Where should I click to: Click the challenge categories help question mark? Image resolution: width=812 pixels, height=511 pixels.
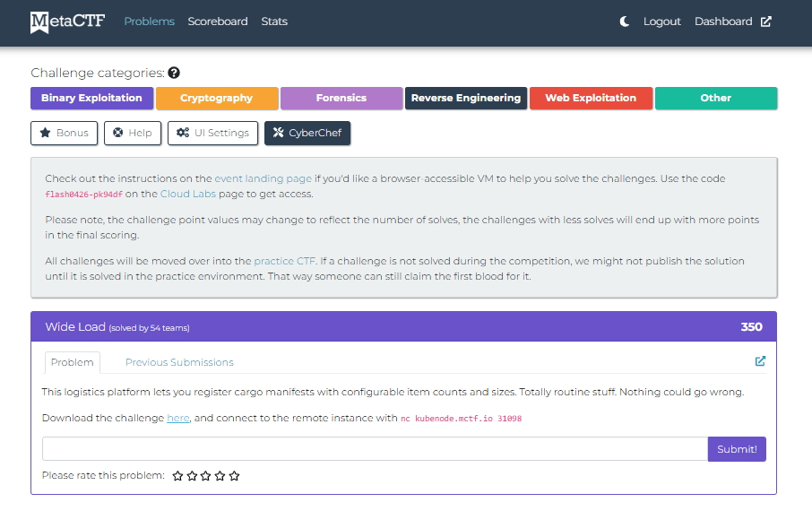tap(174, 74)
